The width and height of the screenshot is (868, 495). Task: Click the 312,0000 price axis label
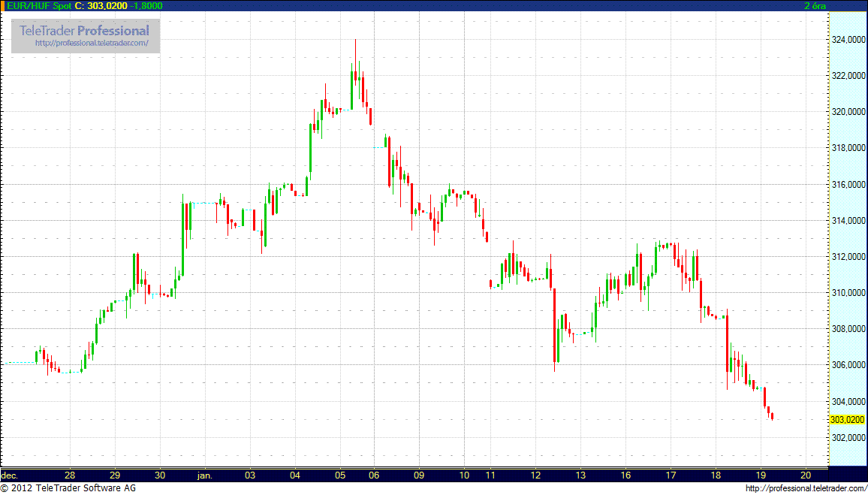pos(848,257)
